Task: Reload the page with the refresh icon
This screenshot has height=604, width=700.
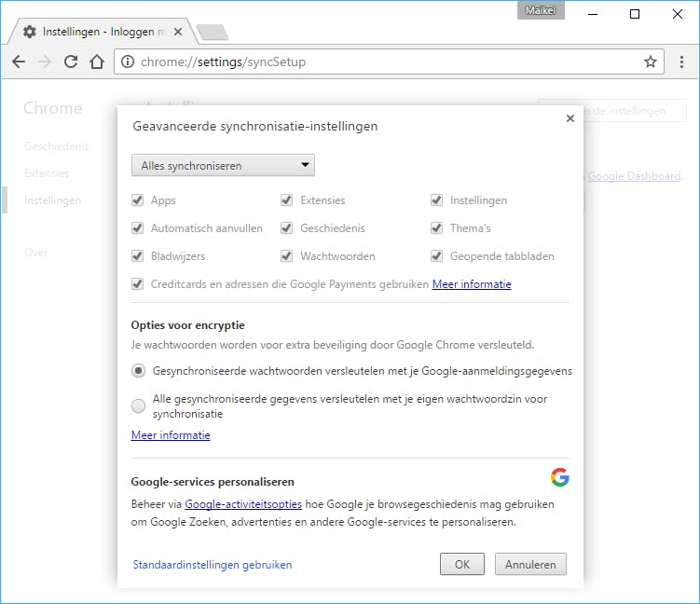Action: tap(71, 62)
